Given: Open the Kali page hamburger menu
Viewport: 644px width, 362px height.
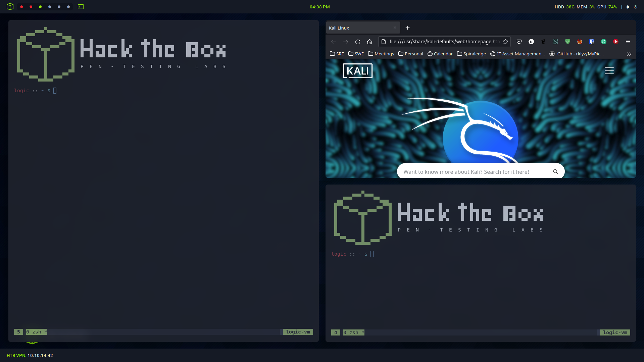Looking at the screenshot, I should [x=609, y=71].
